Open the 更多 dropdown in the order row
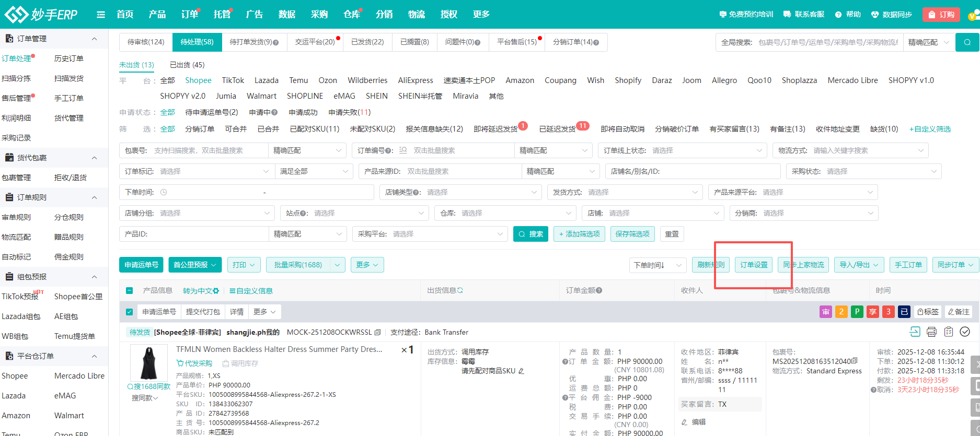The height and width of the screenshot is (436, 980). (x=264, y=312)
